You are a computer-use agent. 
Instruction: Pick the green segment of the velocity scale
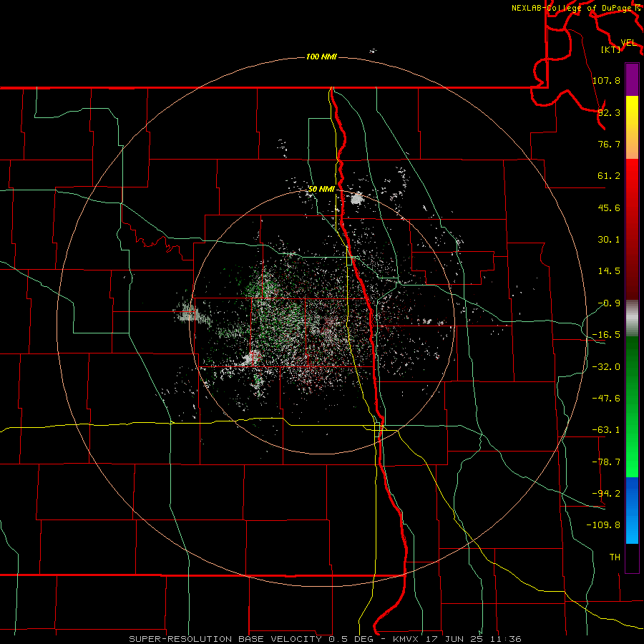(x=632, y=406)
